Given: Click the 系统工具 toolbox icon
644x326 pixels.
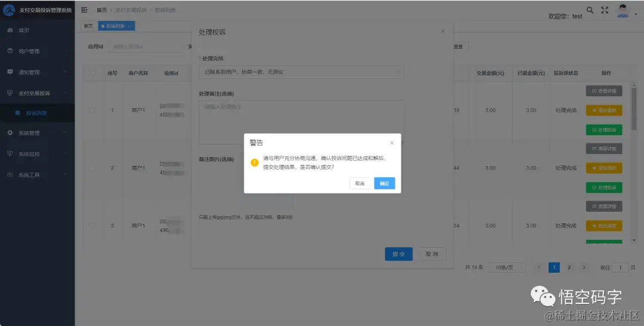Looking at the screenshot, I should click(x=10, y=175).
